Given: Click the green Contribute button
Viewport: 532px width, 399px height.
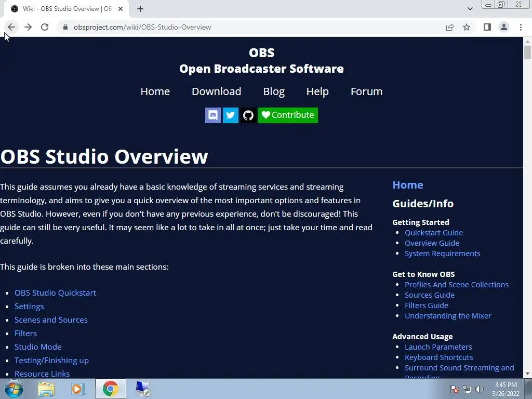Looking at the screenshot, I should coord(288,115).
